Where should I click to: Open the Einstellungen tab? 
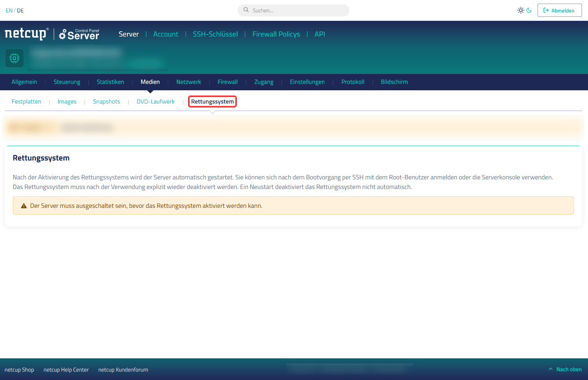coord(307,82)
